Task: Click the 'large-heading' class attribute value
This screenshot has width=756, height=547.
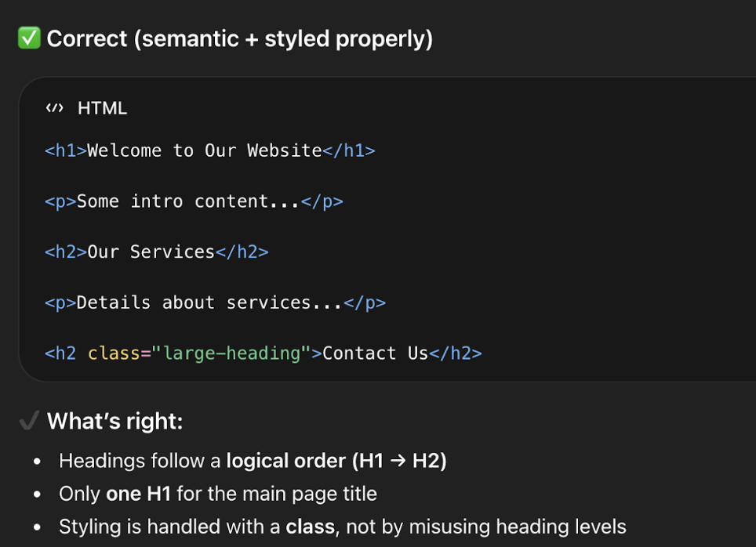Action: pos(231,353)
